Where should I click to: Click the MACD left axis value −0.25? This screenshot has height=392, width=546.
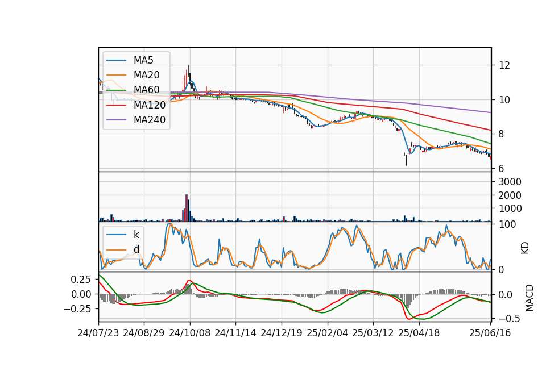coord(77,309)
